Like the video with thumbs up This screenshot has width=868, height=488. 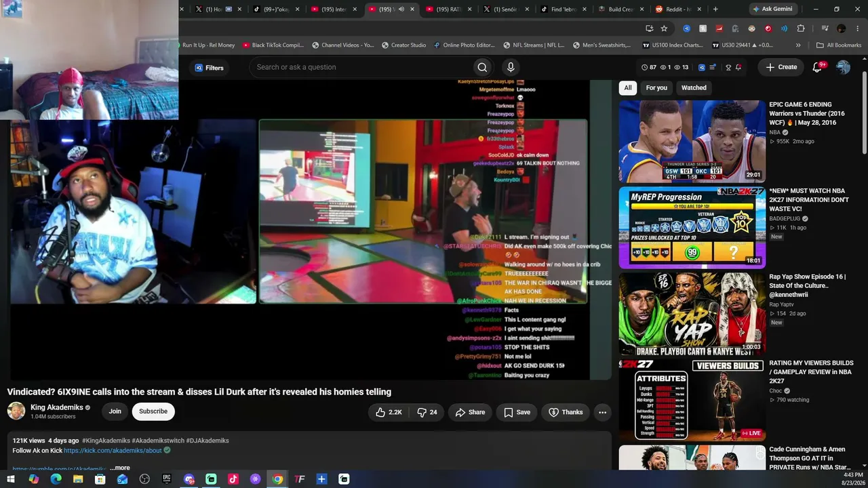coord(389,412)
